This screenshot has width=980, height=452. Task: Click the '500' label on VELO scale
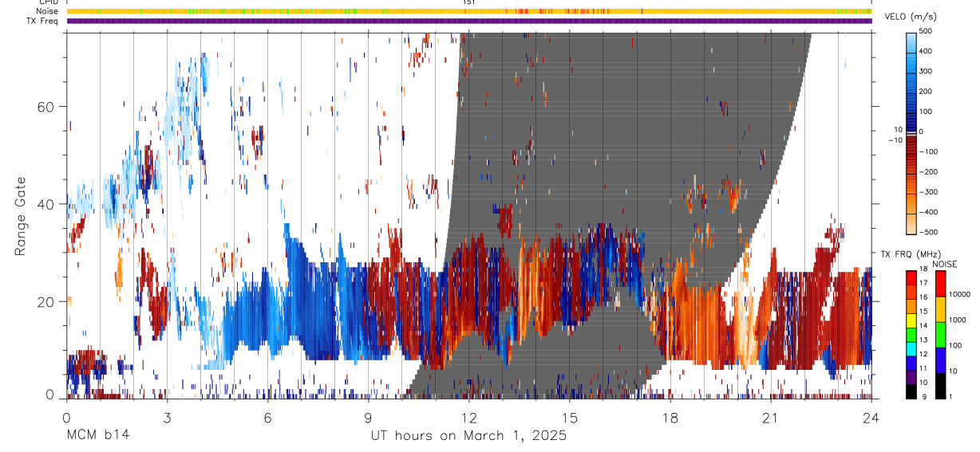click(x=926, y=30)
